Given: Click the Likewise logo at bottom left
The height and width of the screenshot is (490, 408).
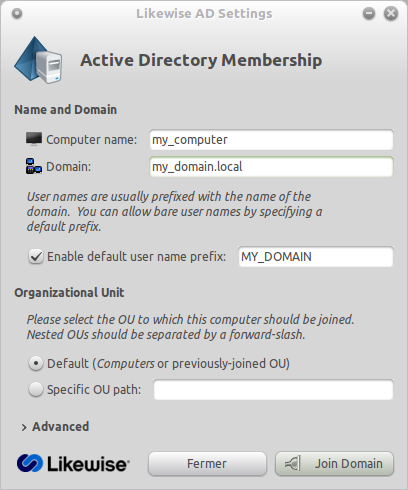Looking at the screenshot, I should click(x=73, y=463).
